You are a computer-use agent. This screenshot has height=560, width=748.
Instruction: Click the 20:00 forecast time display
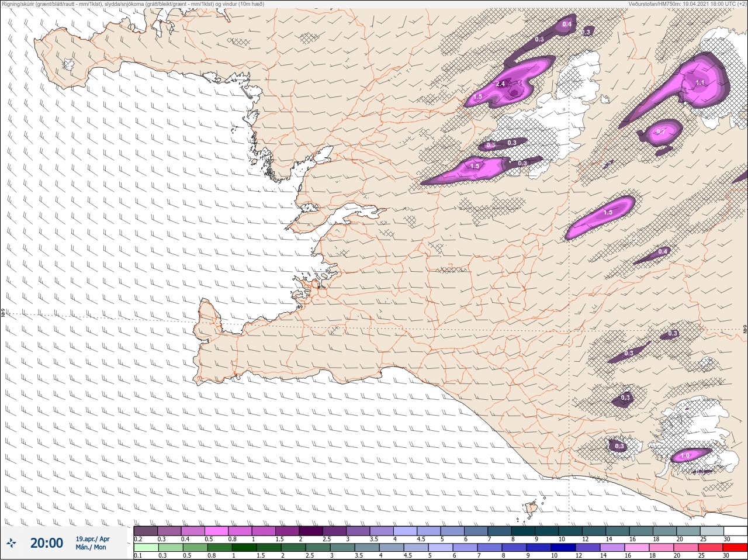point(47,543)
